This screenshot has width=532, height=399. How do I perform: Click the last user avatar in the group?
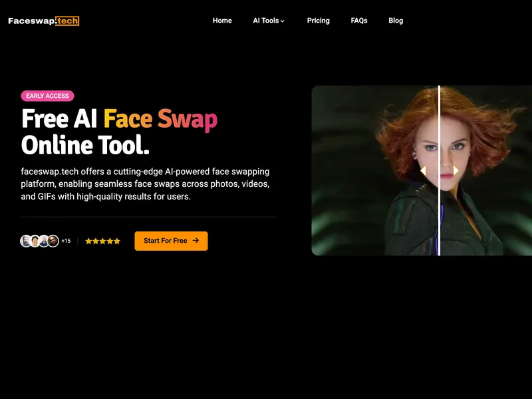click(53, 241)
